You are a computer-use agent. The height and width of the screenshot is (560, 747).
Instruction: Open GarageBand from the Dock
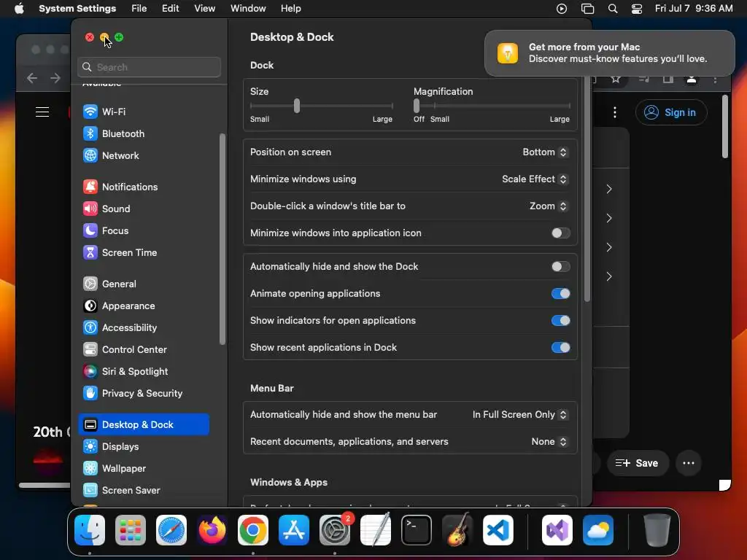tap(457, 530)
